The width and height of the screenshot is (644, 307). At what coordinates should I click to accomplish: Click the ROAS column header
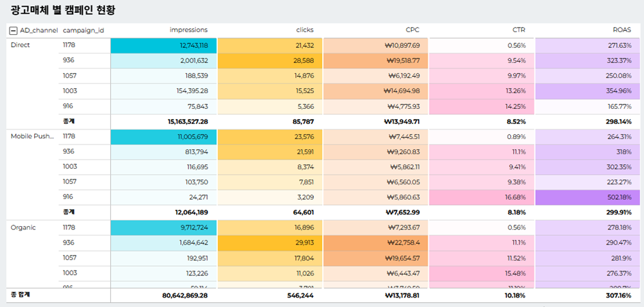coord(621,30)
